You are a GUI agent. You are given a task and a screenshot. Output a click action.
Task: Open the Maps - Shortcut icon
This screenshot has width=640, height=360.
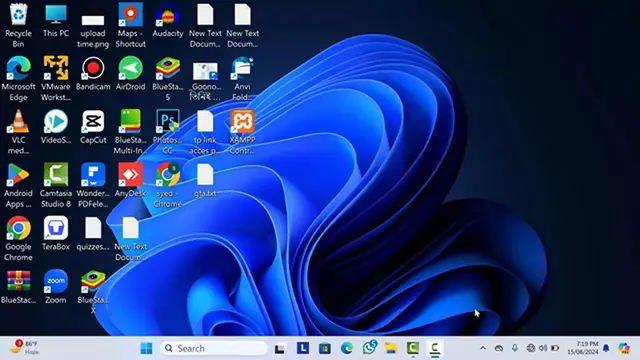pyautogui.click(x=131, y=25)
